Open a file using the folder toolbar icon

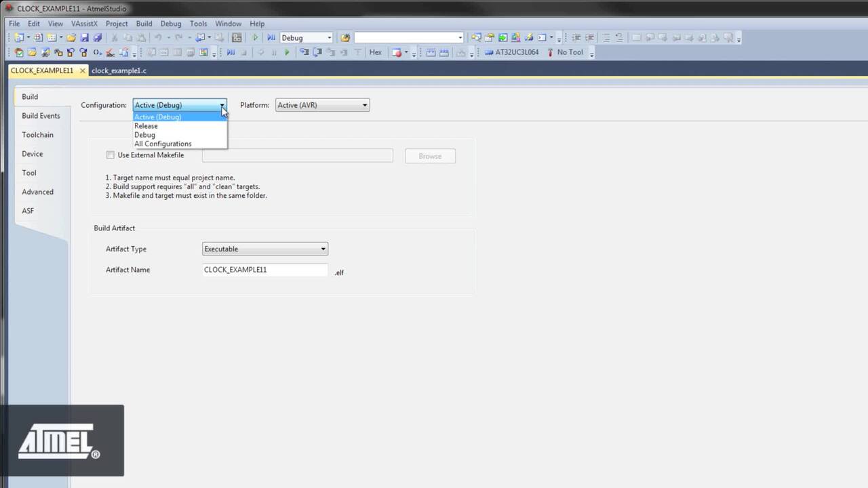(71, 37)
